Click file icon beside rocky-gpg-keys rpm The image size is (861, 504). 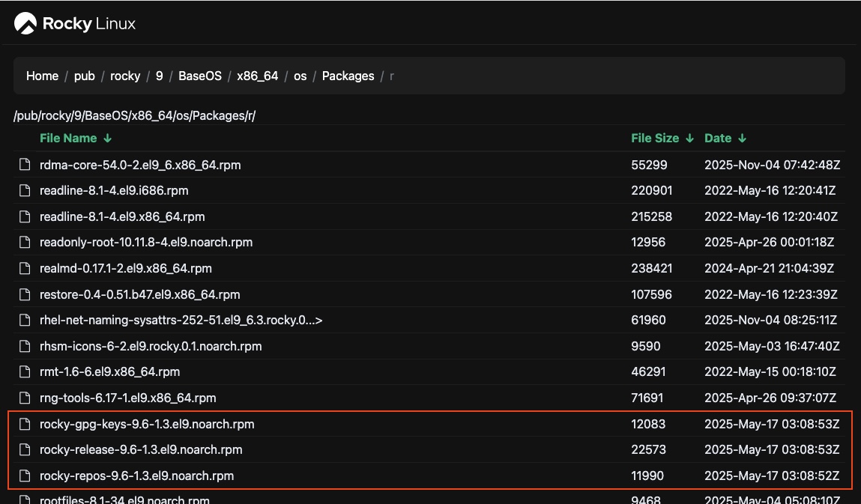(25, 425)
